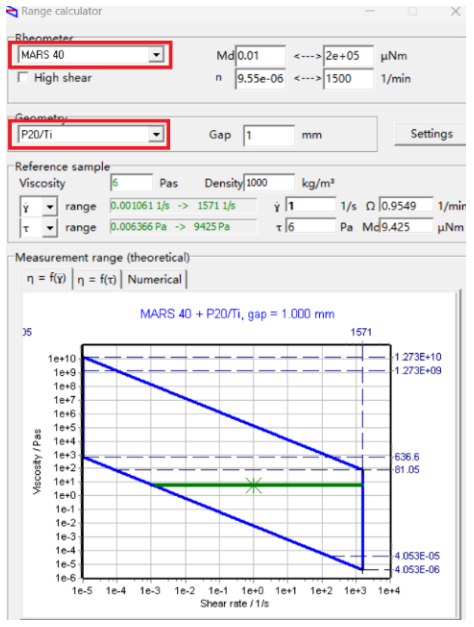Click the Ω field showing 0.9549
The width and height of the screenshot is (474, 627).
click(406, 206)
